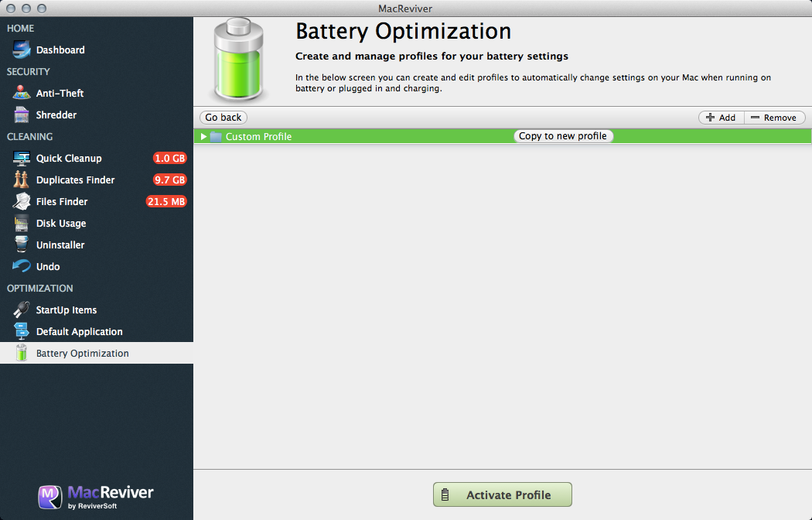The image size is (812, 520).
Task: Select the Custom Profile row label
Action: [258, 137]
